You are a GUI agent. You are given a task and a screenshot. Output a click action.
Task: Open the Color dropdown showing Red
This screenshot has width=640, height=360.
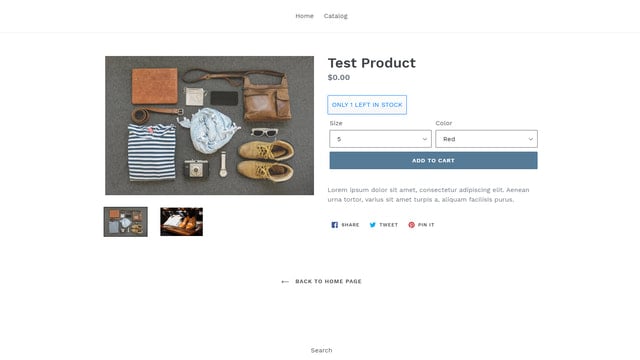tap(487, 139)
